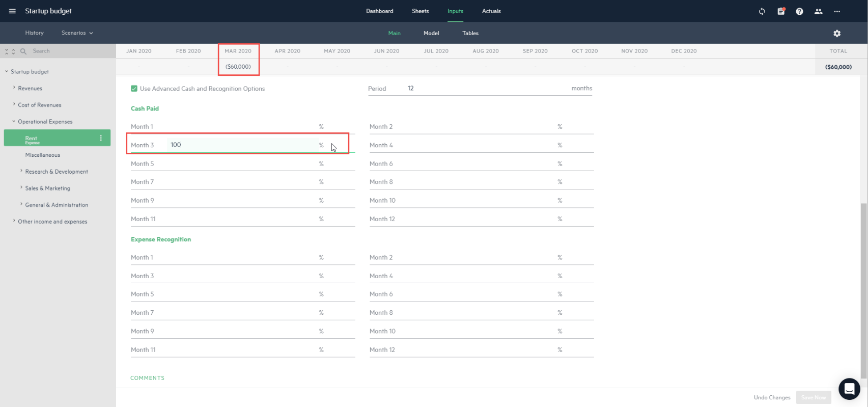Viewport: 868px width, 407px height.
Task: Expand Other income and expenses node
Action: click(14, 221)
